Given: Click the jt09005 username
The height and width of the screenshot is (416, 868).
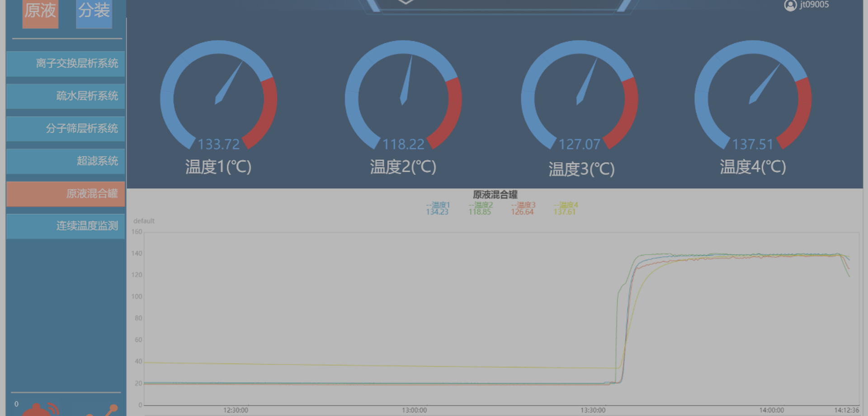Looking at the screenshot, I should tap(814, 5).
